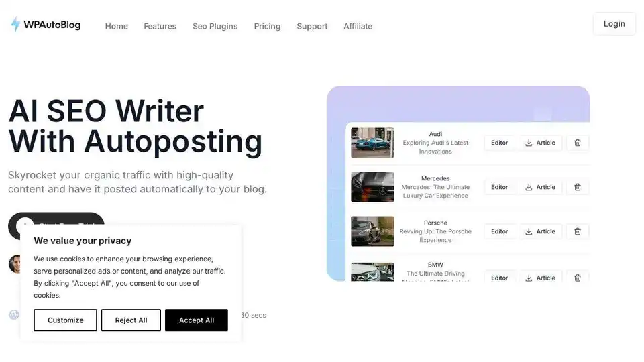Click "Mercedes: The Ultimate Luxury Car Experience" title
644x362 pixels.
coord(435,191)
